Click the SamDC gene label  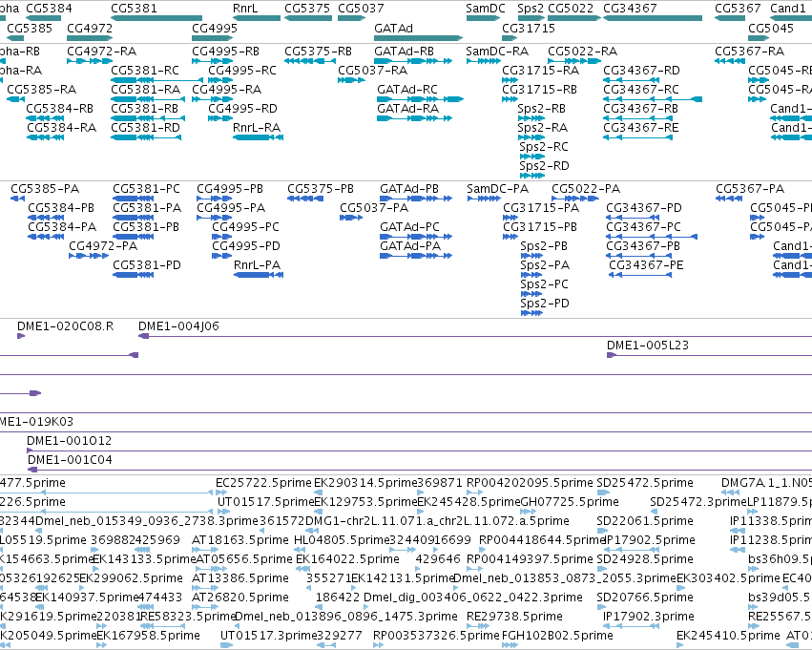(x=486, y=9)
